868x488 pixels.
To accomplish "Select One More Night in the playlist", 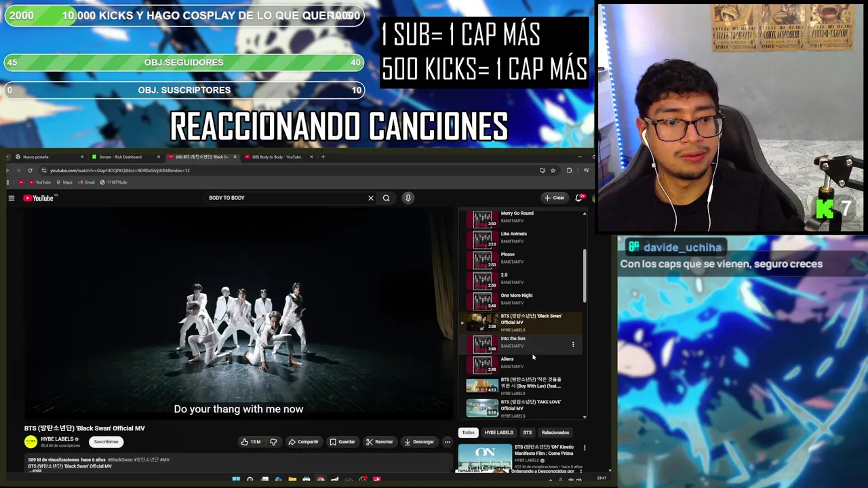I will click(521, 300).
